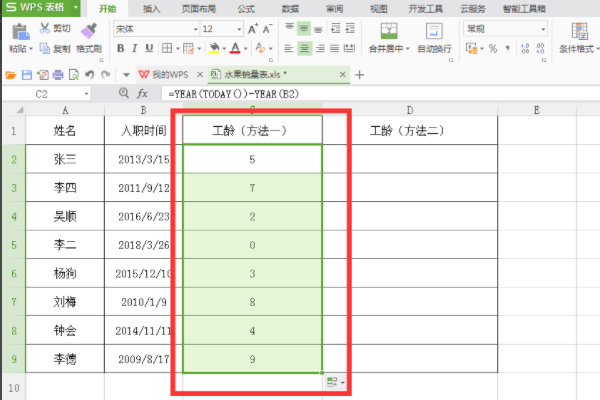The width and height of the screenshot is (600, 400).
Task: Add a new document tab
Action: [x=359, y=75]
